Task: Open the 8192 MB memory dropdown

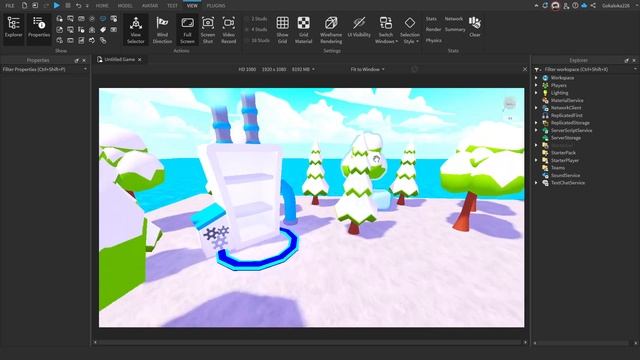Action: (303, 69)
